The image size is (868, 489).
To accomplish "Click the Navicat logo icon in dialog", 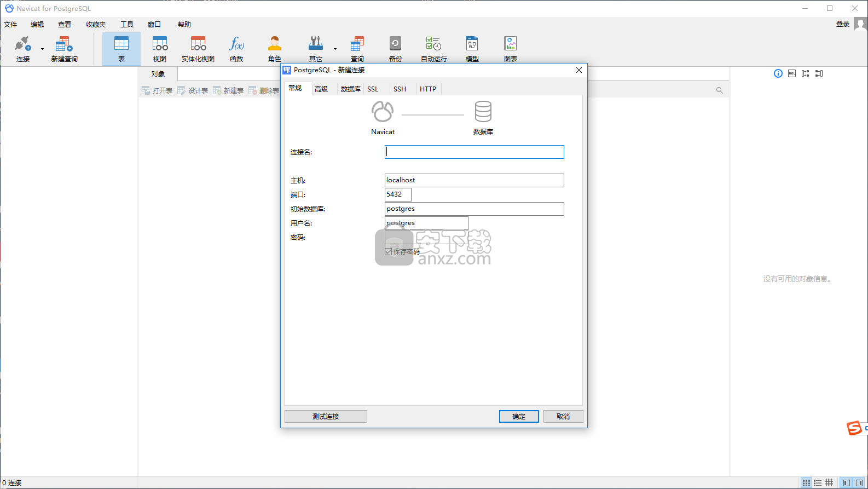I will (383, 112).
